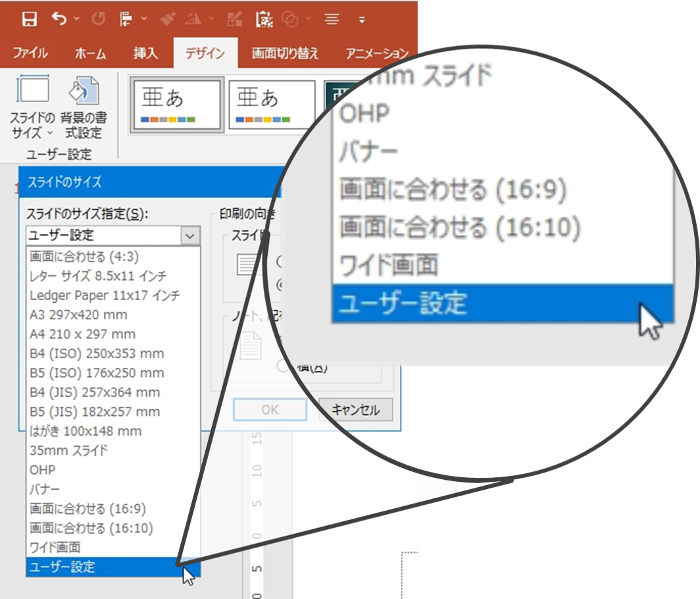700x599 pixels.
Task: Choose Ledger Paper 11x17 インチ option
Action: 113,296
